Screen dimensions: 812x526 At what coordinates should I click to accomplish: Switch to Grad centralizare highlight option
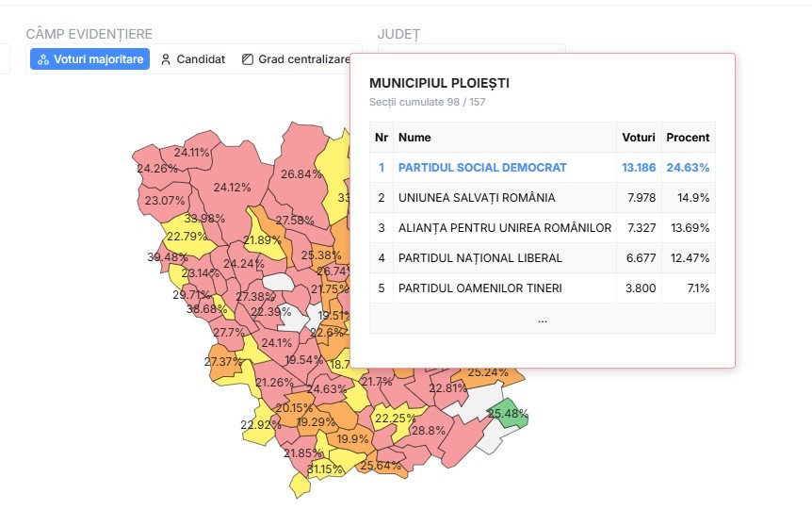296,59
